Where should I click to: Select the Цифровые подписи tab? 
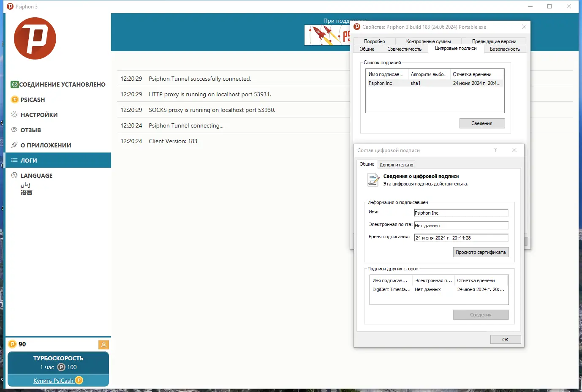click(456, 49)
